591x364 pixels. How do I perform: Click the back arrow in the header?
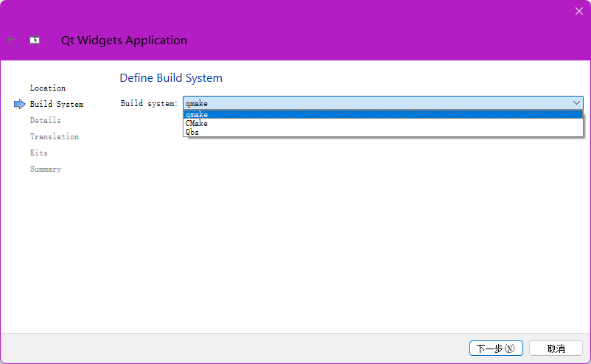tap(10, 40)
